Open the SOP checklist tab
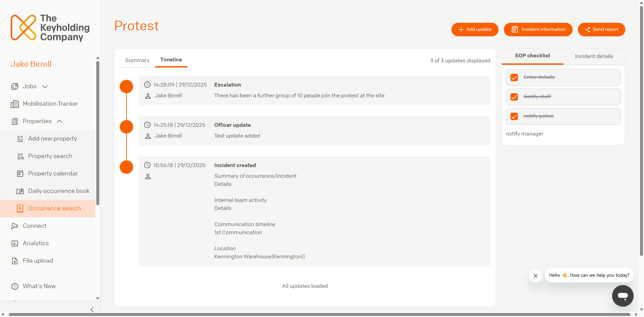The image size is (644, 317). 533,56
